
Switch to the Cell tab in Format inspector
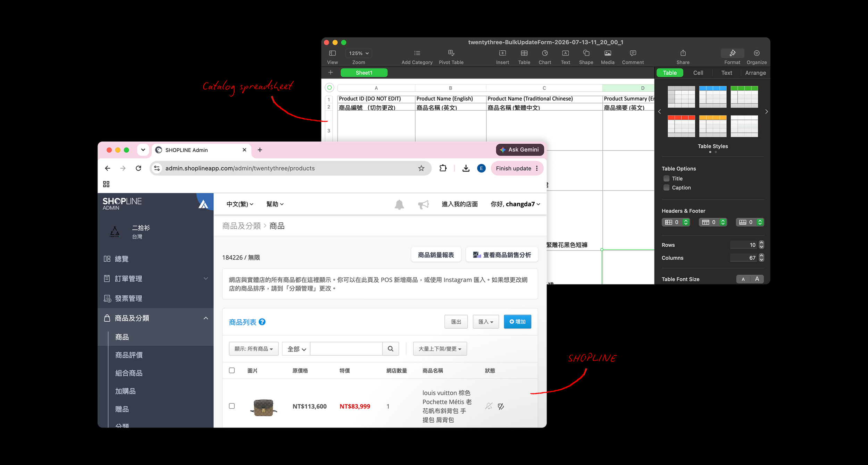click(698, 73)
